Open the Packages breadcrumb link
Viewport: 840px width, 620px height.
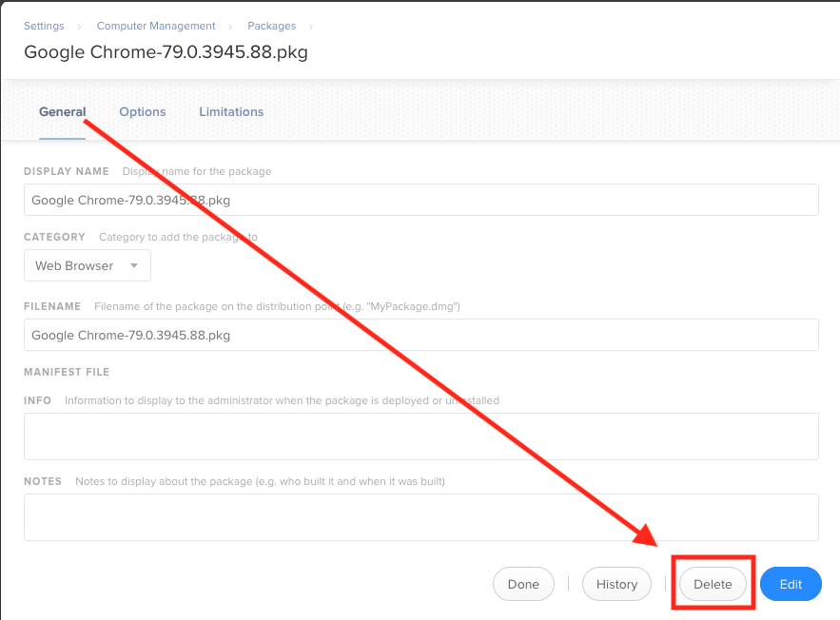272,26
